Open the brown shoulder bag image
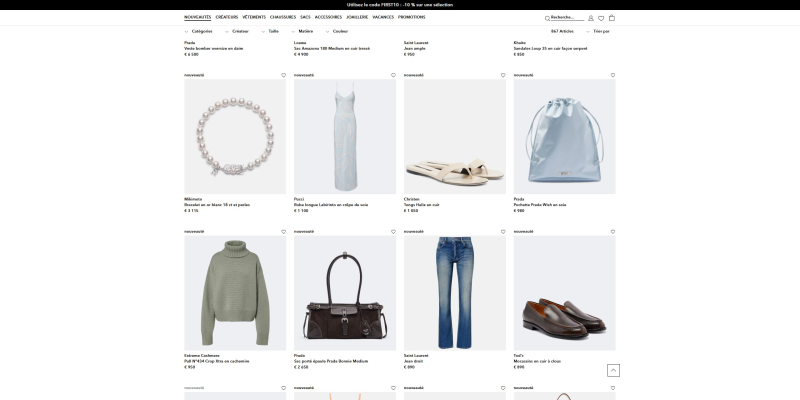The image size is (800, 400). [345, 293]
